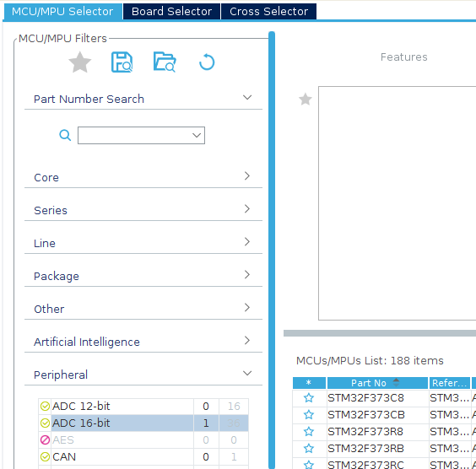This screenshot has width=476, height=469.
Task: Toggle the disabled AES filter icon
Action: tap(45, 439)
